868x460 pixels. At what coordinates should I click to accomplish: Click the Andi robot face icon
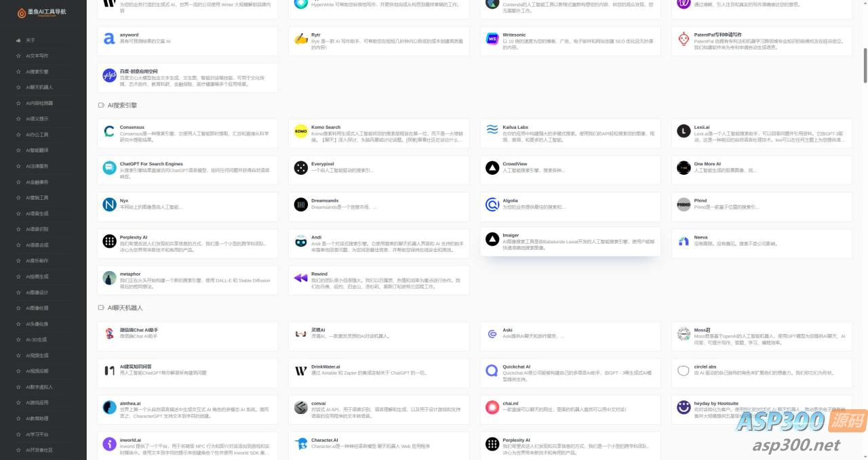(301, 241)
